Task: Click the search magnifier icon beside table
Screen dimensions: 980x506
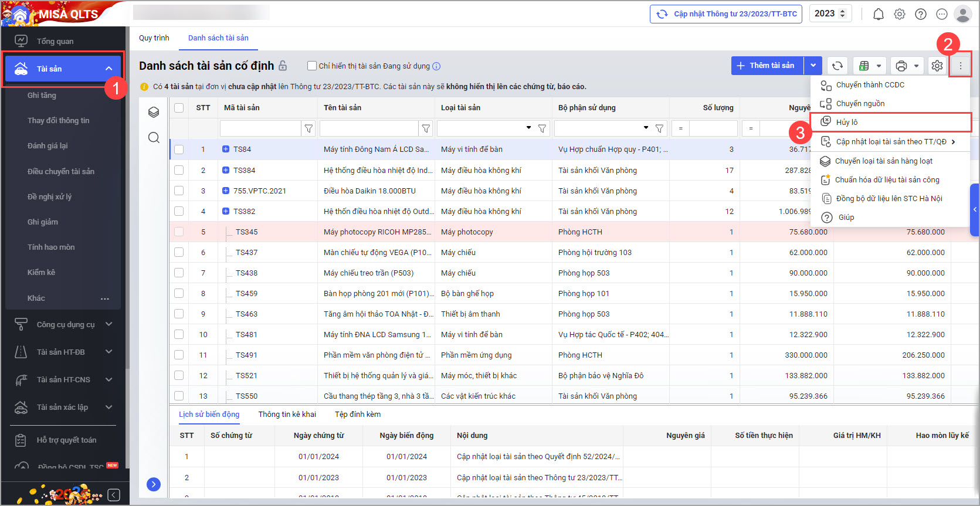Action: 154,138
